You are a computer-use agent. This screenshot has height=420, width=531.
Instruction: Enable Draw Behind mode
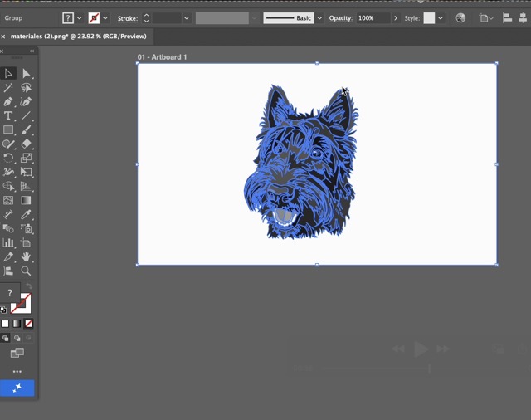click(17, 338)
